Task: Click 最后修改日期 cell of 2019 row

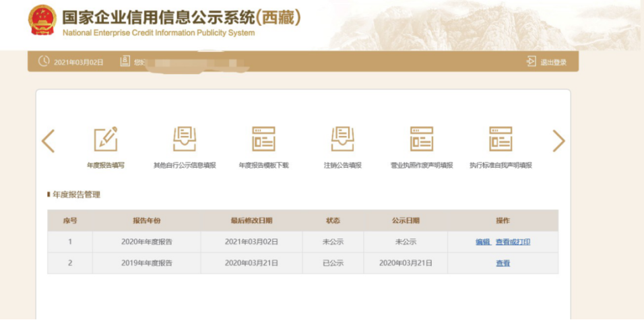Action: [251, 263]
